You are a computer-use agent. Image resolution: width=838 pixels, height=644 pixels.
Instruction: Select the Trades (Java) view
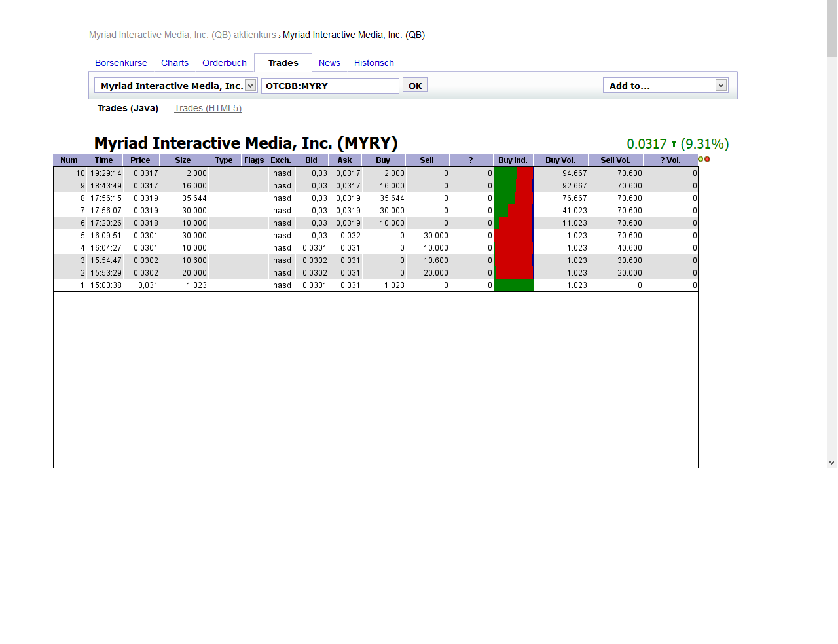pos(128,108)
